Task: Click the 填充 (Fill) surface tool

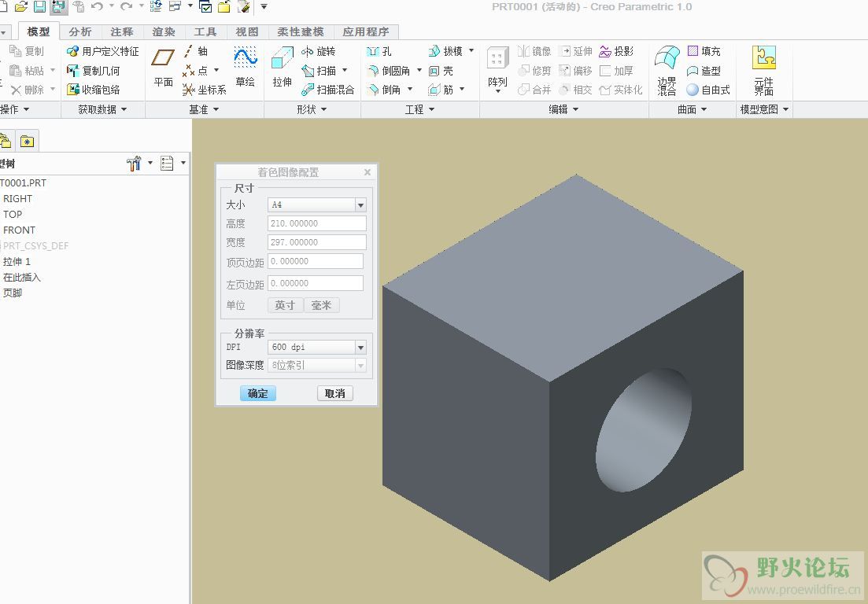Action: pos(704,51)
